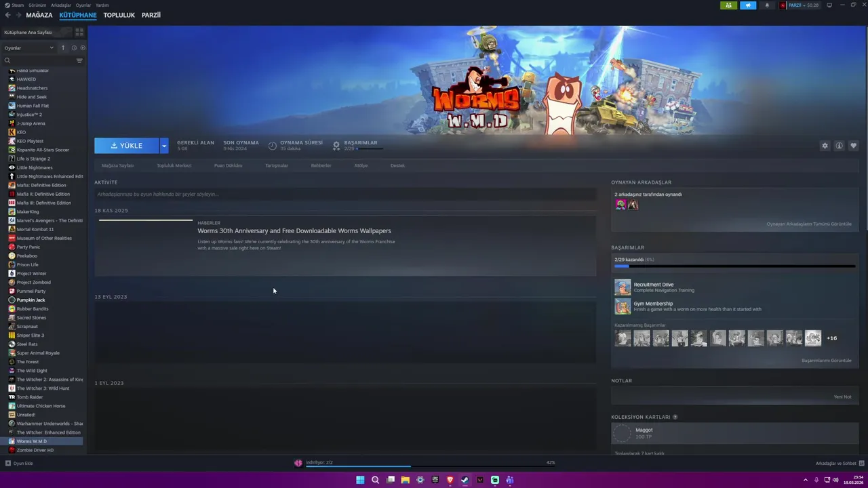Show game info icon
The height and width of the screenshot is (488, 868).
(x=839, y=146)
